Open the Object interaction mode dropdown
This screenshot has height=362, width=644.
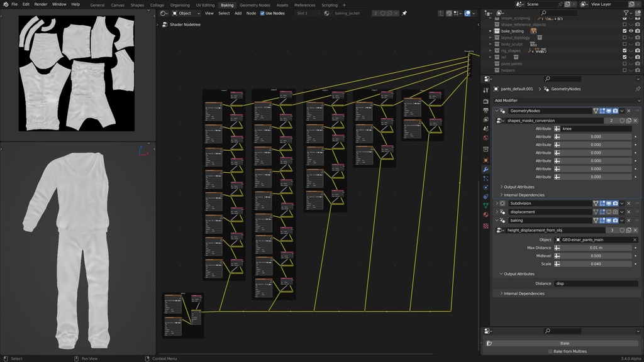[185, 13]
